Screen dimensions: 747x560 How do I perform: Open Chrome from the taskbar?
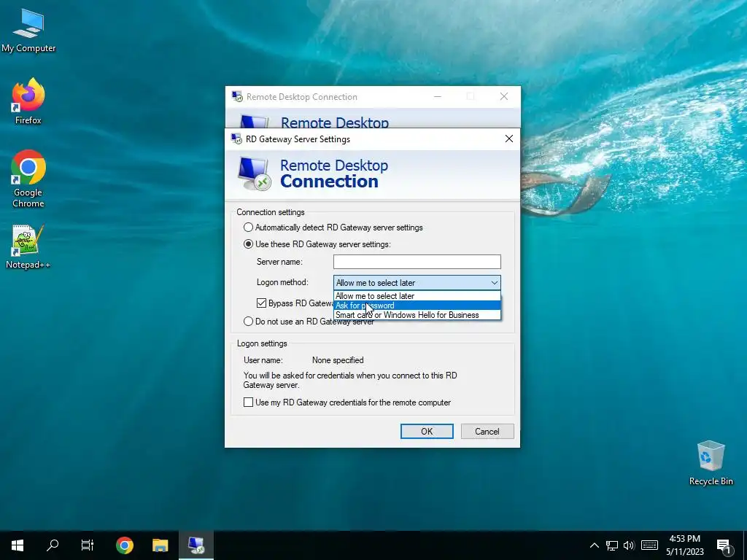pos(124,545)
